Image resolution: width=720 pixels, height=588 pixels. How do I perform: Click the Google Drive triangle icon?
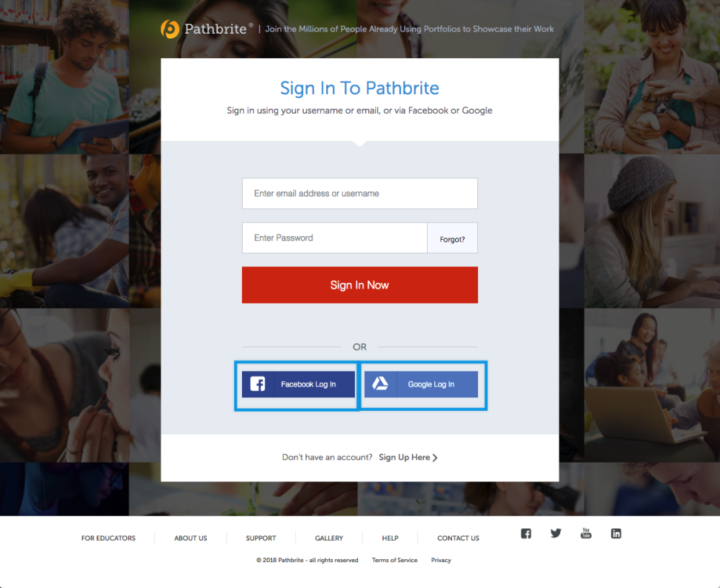[379, 384]
